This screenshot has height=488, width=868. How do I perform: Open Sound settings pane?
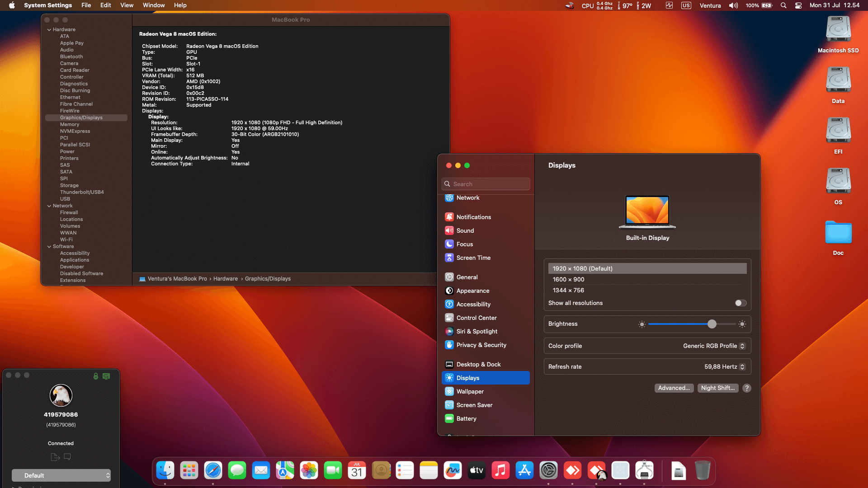pyautogui.click(x=486, y=230)
